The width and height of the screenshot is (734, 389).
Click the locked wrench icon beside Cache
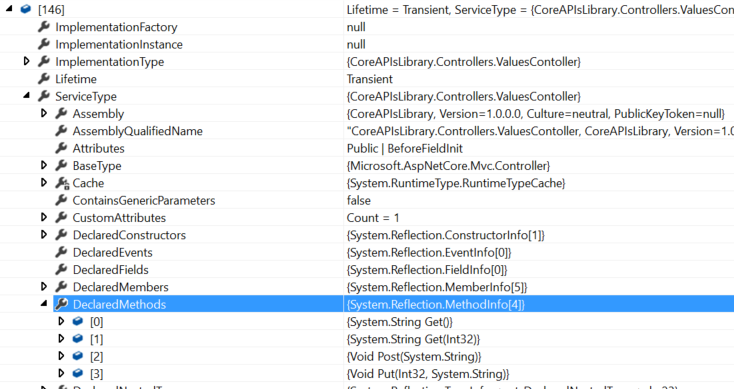coord(62,183)
